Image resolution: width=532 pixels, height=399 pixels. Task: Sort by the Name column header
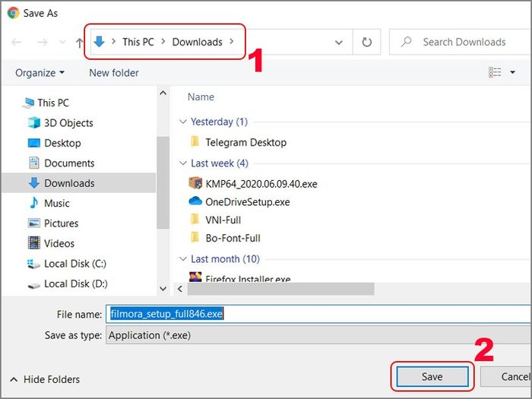click(x=201, y=97)
